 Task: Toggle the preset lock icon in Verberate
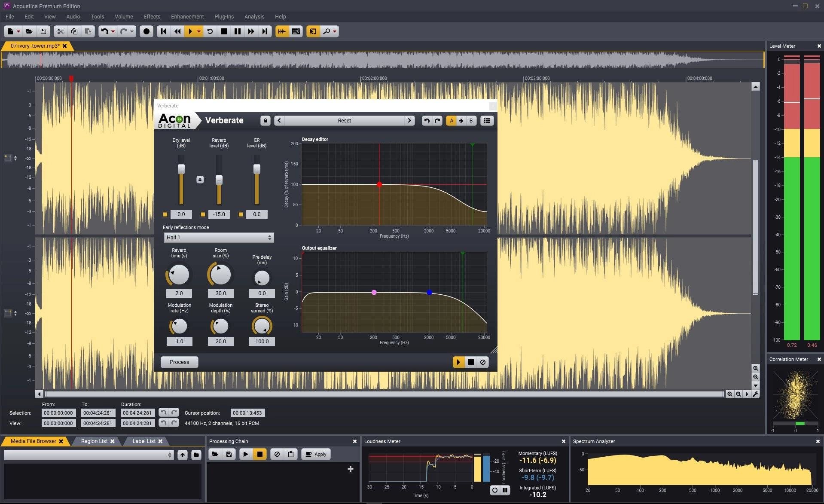[x=265, y=121]
